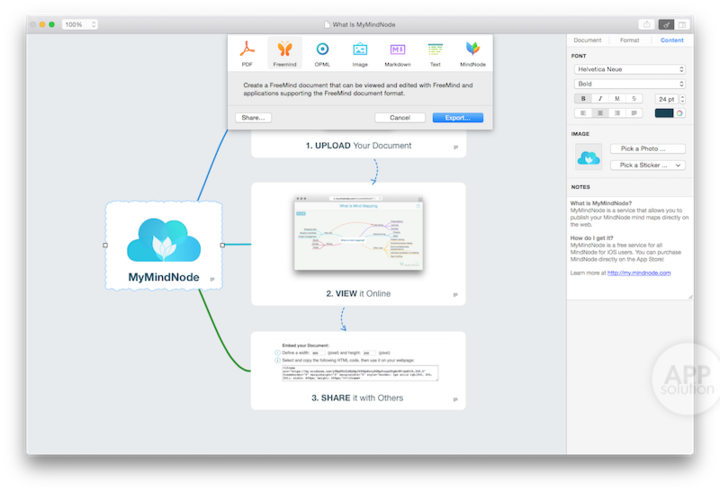Toggle italic text formatting
This screenshot has height=492, width=720.
pyautogui.click(x=600, y=98)
